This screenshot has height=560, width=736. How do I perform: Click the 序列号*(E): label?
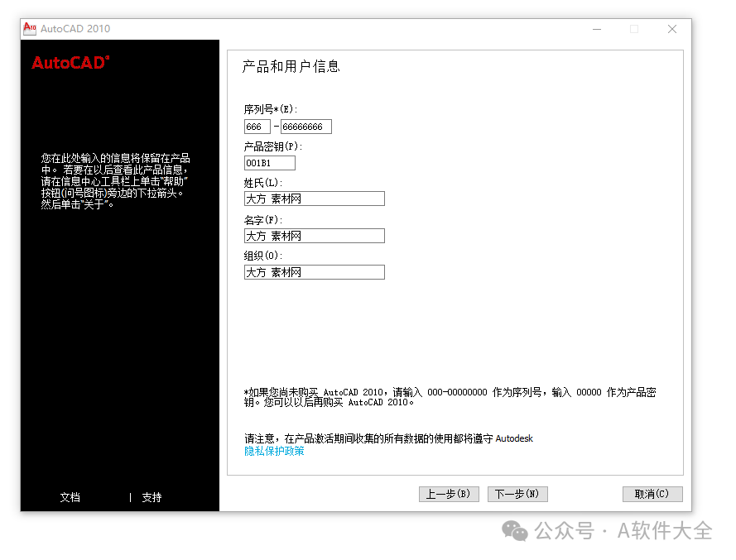(x=271, y=109)
